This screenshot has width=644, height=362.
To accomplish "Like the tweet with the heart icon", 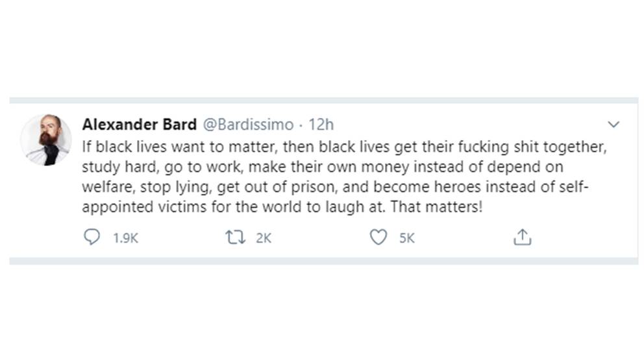I will point(378,237).
